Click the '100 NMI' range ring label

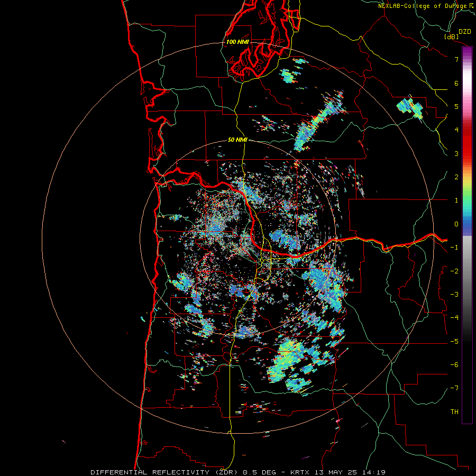tap(237, 42)
